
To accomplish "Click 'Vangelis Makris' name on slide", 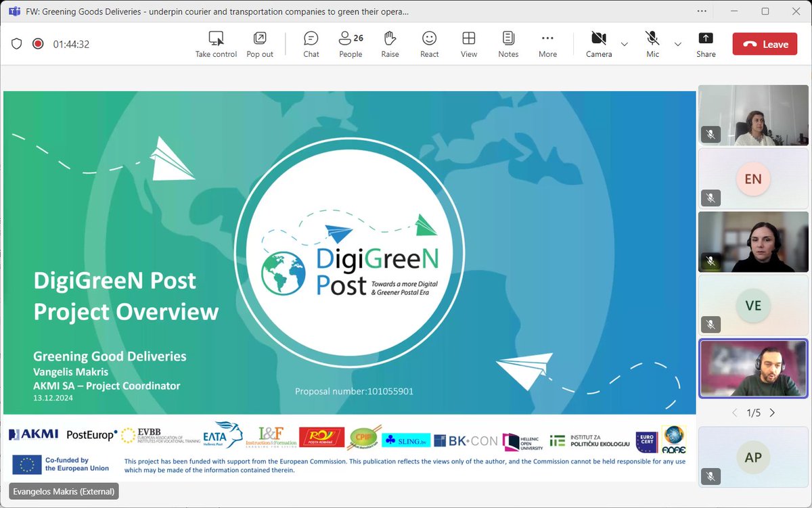I will tap(70, 371).
